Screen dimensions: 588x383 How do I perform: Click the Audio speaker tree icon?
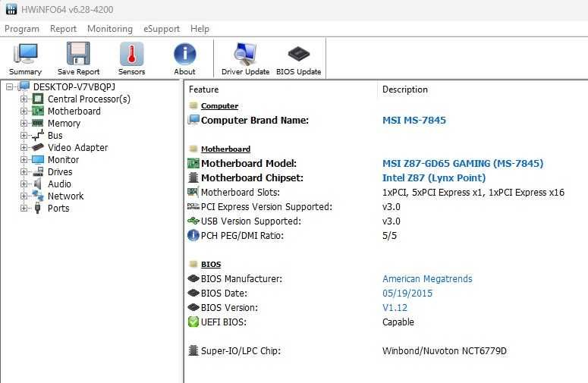(37, 184)
